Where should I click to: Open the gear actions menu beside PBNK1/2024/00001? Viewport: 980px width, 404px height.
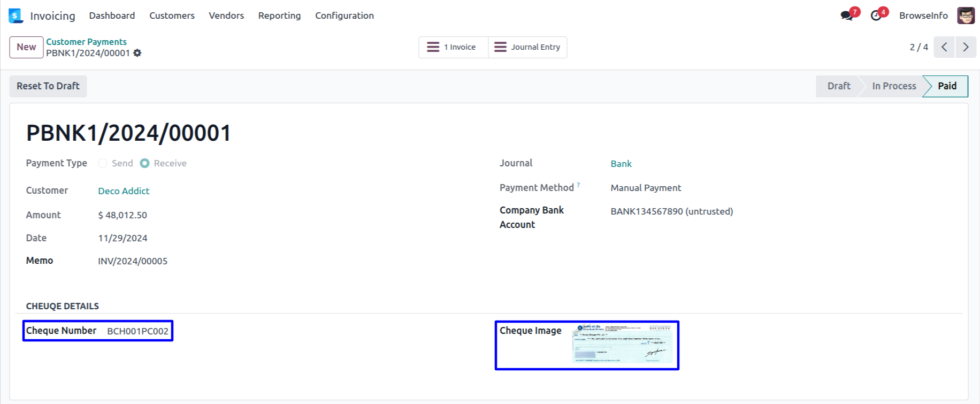[x=137, y=53]
